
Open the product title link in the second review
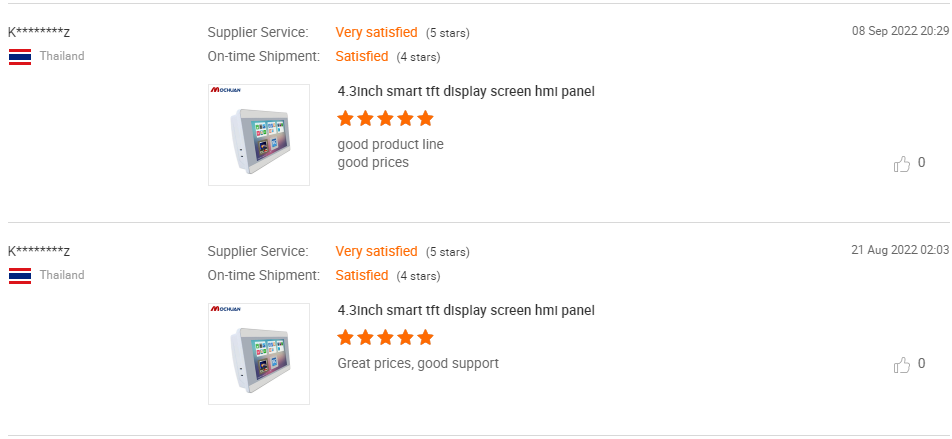point(466,311)
